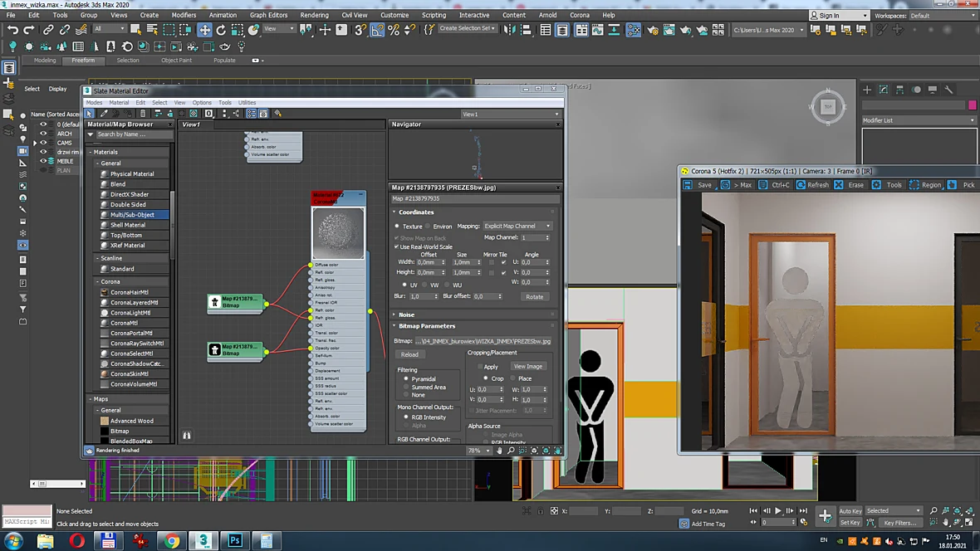
Task: Open the Graph Editors menu
Action: [x=269, y=15]
